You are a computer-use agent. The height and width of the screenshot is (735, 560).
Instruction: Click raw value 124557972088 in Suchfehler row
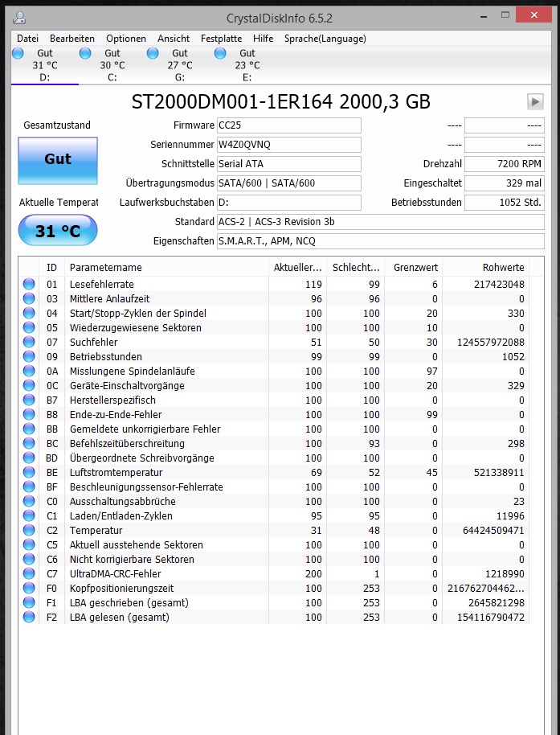coord(491,343)
